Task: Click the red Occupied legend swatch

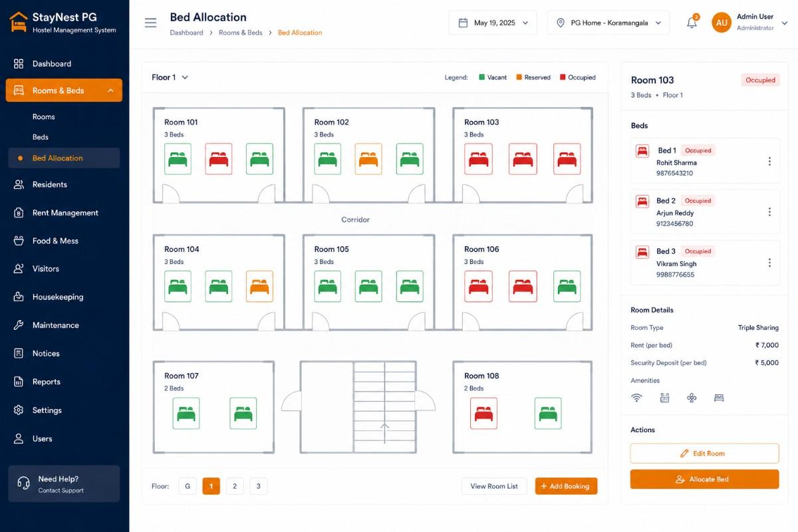Action: (x=563, y=77)
